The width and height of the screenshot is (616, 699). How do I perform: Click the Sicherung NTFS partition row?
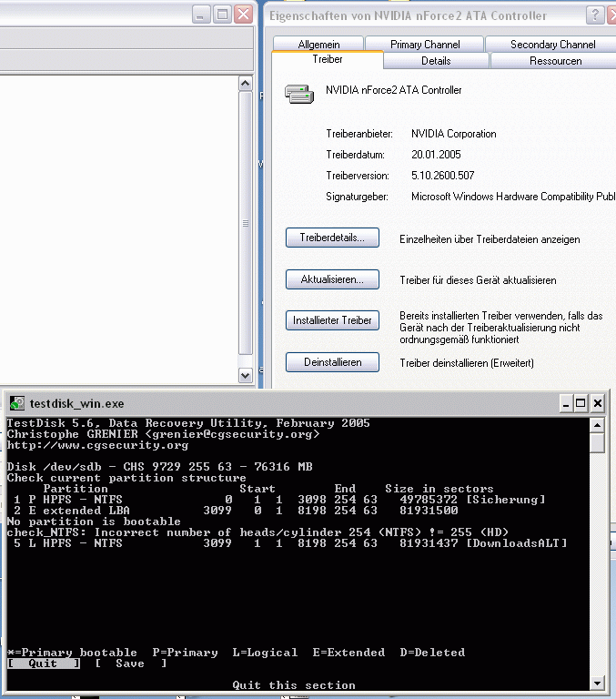click(279, 500)
